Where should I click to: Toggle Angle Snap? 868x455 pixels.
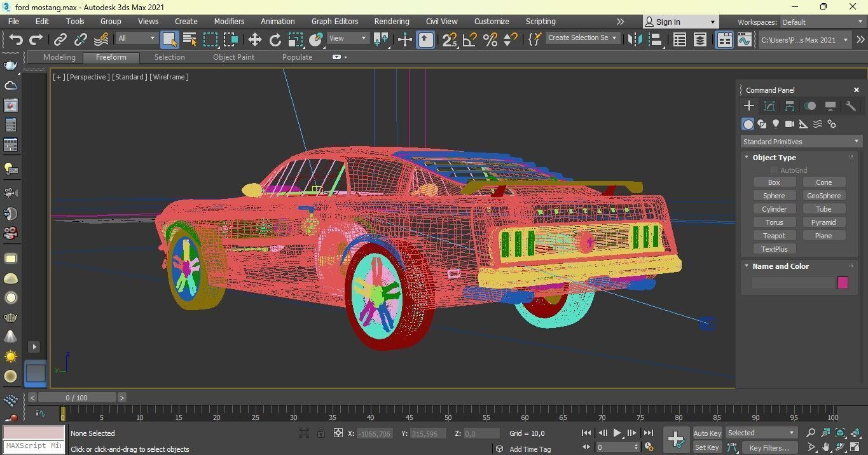click(470, 39)
